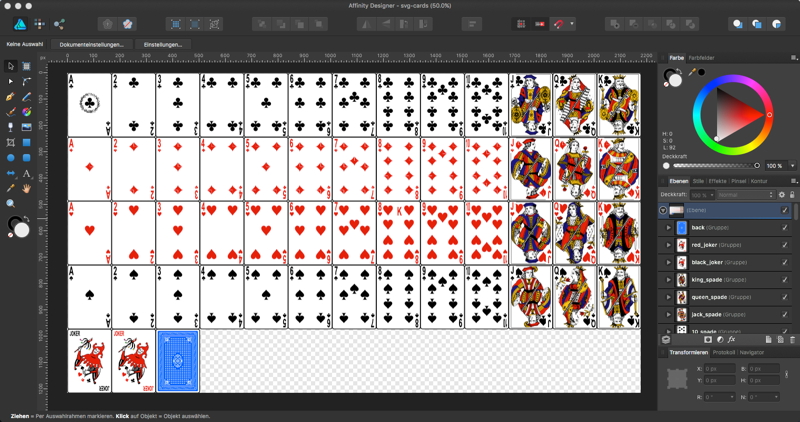
Task: Open layer effects fx icon
Action: tap(732, 340)
